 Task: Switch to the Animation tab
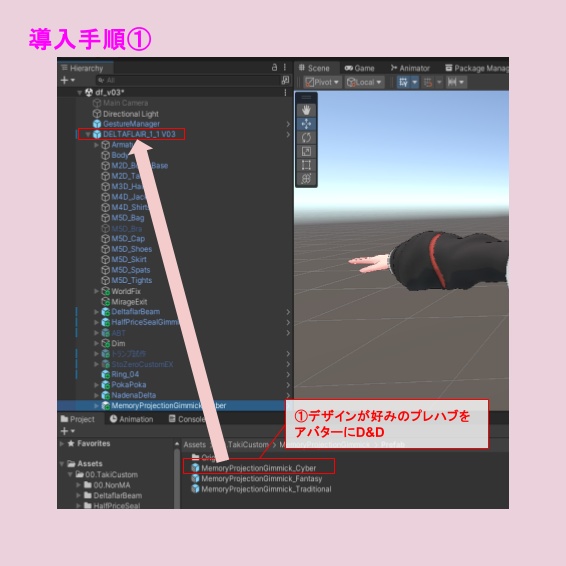131,419
